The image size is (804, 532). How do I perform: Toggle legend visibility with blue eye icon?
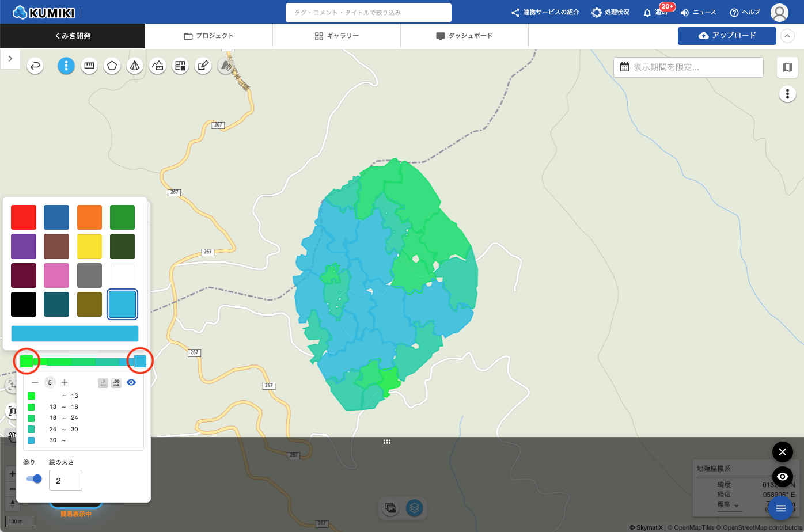tap(131, 382)
